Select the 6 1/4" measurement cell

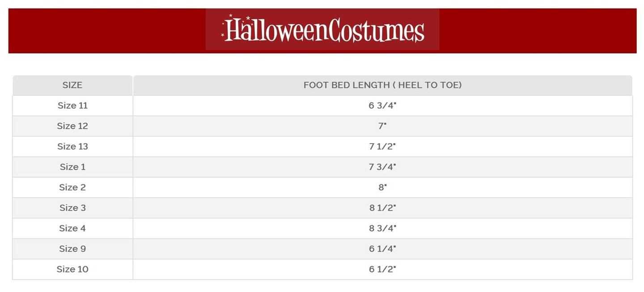tap(382, 249)
